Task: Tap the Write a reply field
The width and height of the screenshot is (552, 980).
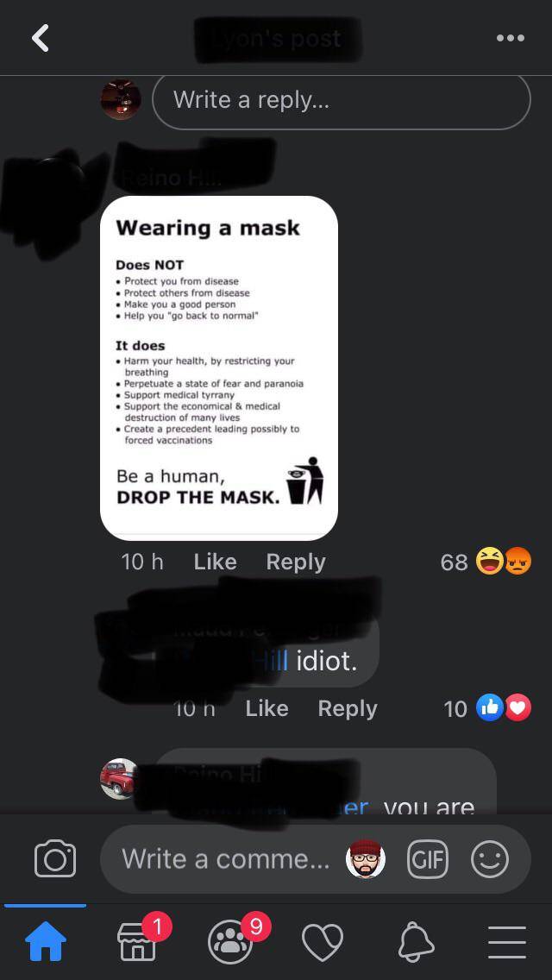Action: pos(342,101)
